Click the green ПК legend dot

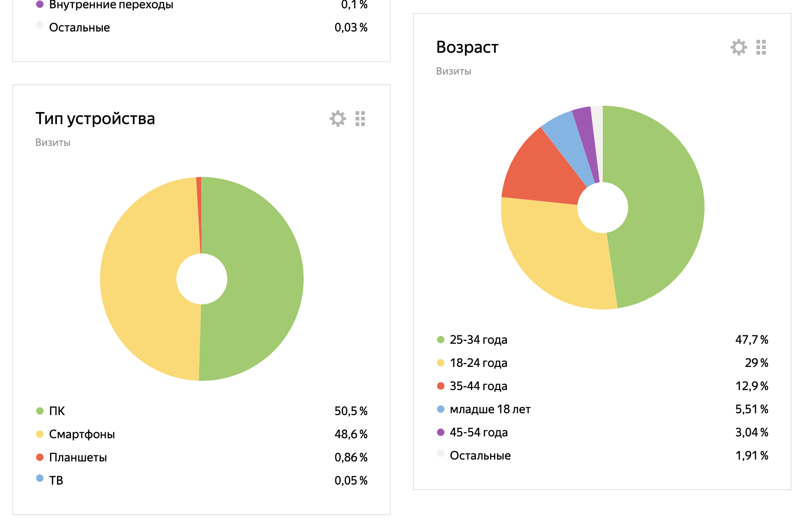coord(40,411)
